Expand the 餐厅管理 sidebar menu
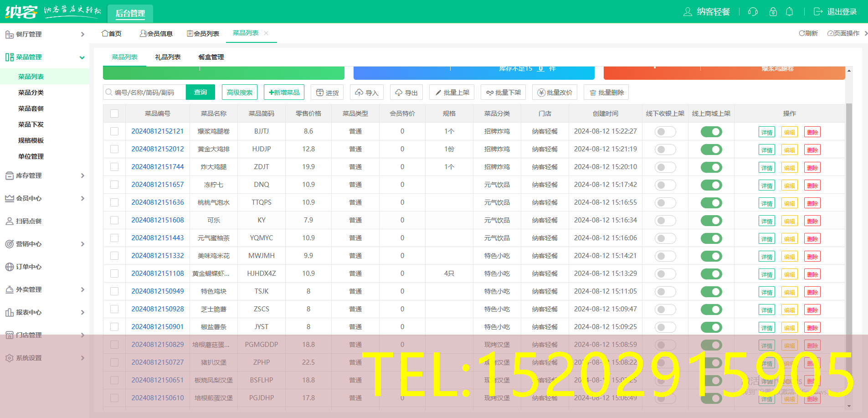 point(45,34)
